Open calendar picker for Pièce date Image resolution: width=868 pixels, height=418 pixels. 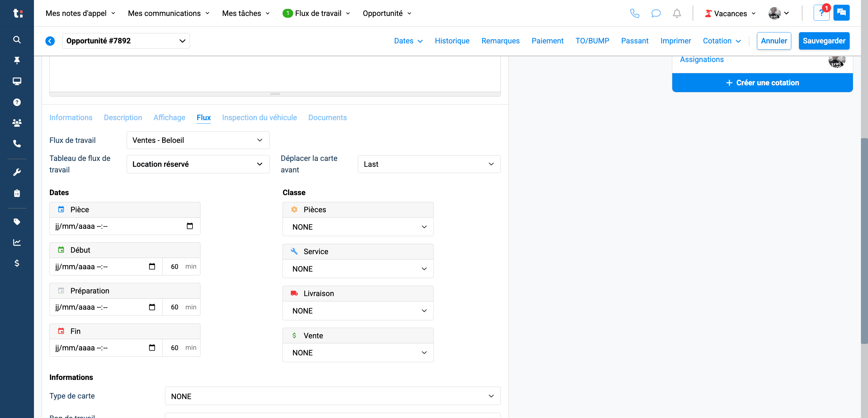(190, 226)
